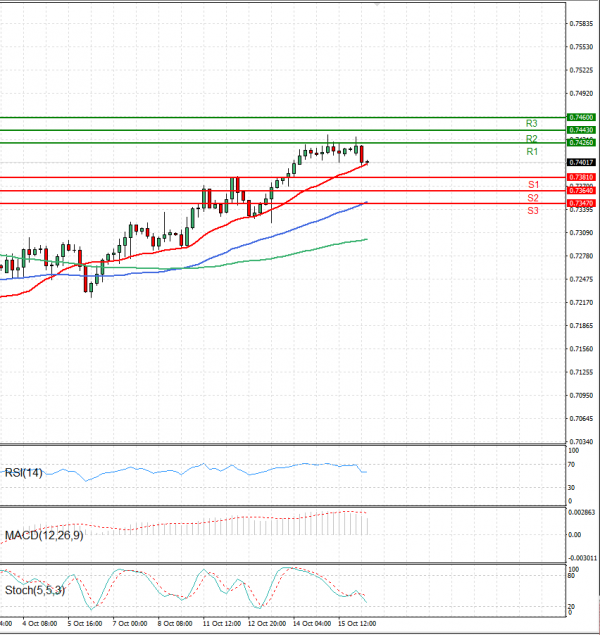
Task: Click the 0.72780 price axis label
Action: tap(581, 256)
